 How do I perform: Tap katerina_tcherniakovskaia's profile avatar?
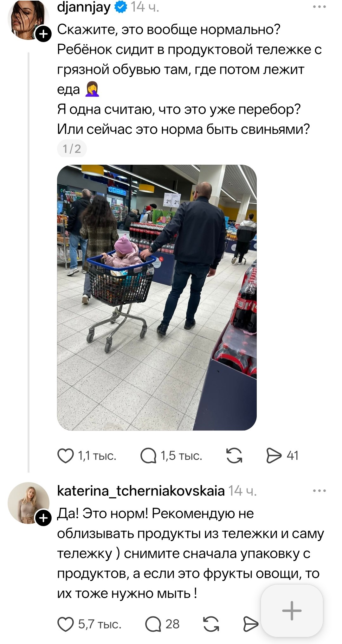28,503
